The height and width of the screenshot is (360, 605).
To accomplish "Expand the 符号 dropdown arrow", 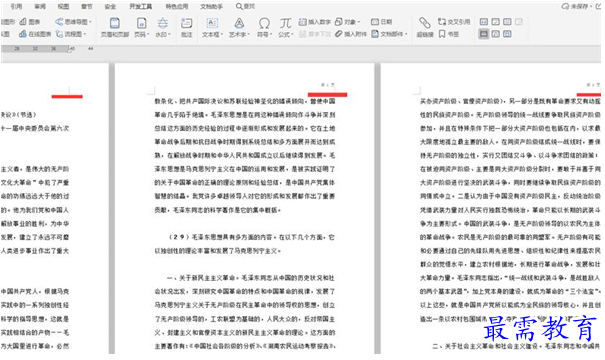I will [271, 35].
